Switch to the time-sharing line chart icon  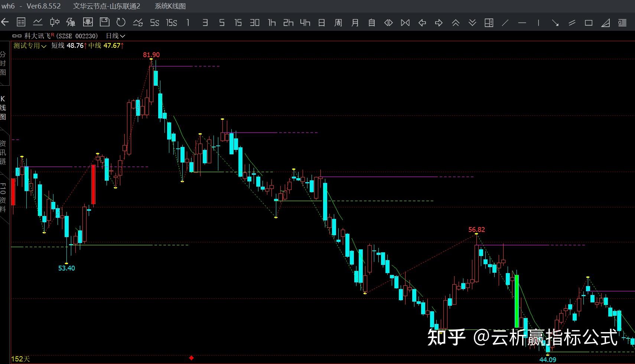38,22
